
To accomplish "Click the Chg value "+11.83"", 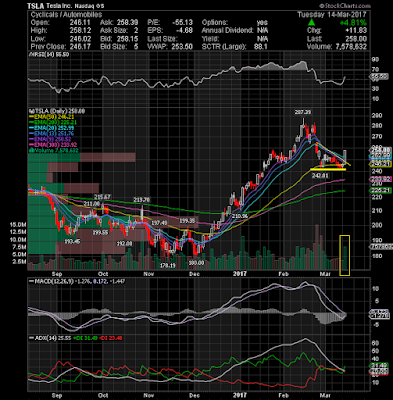I will pos(357,31).
